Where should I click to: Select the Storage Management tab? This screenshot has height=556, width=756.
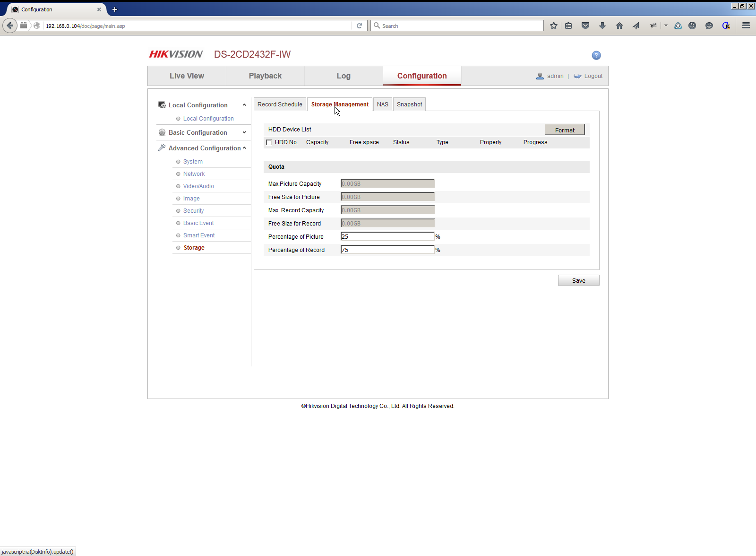340,104
